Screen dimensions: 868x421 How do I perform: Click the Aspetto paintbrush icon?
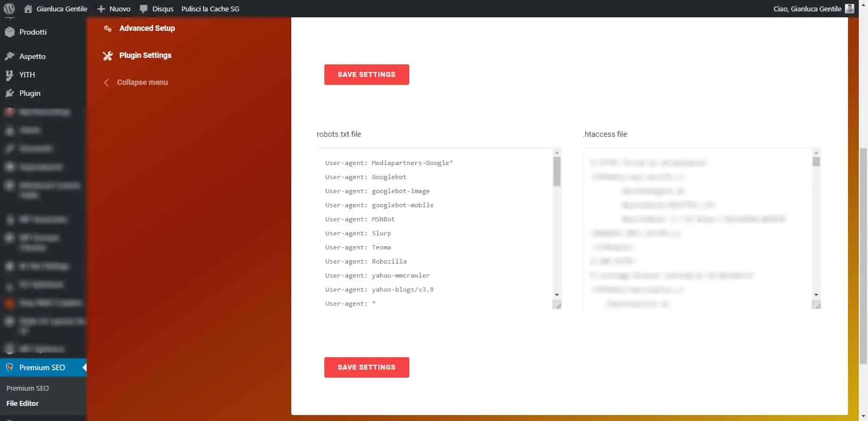coord(9,56)
